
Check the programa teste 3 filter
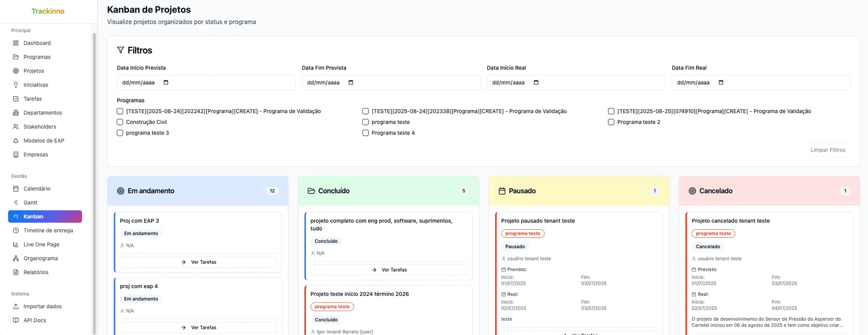coord(120,133)
